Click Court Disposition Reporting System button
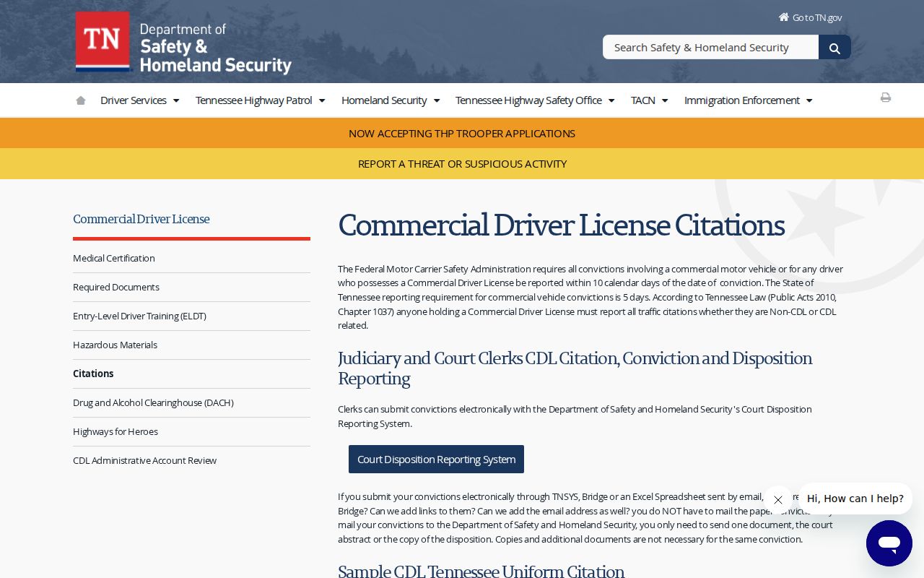 point(436,460)
